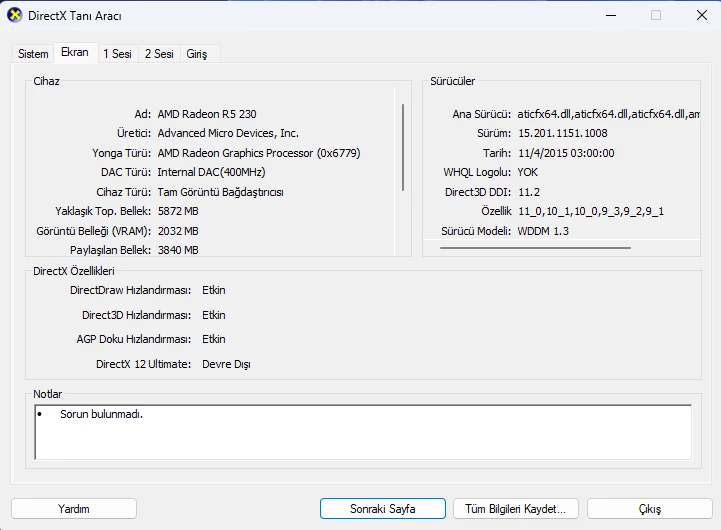Click the Görüntü Belleği (VRAM) label

(x=94, y=231)
